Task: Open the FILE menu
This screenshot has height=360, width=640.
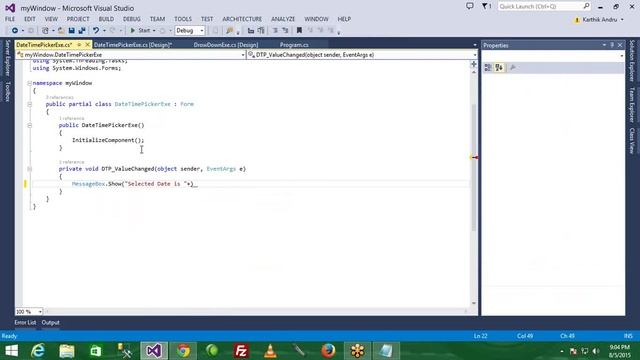Action: pos(10,19)
